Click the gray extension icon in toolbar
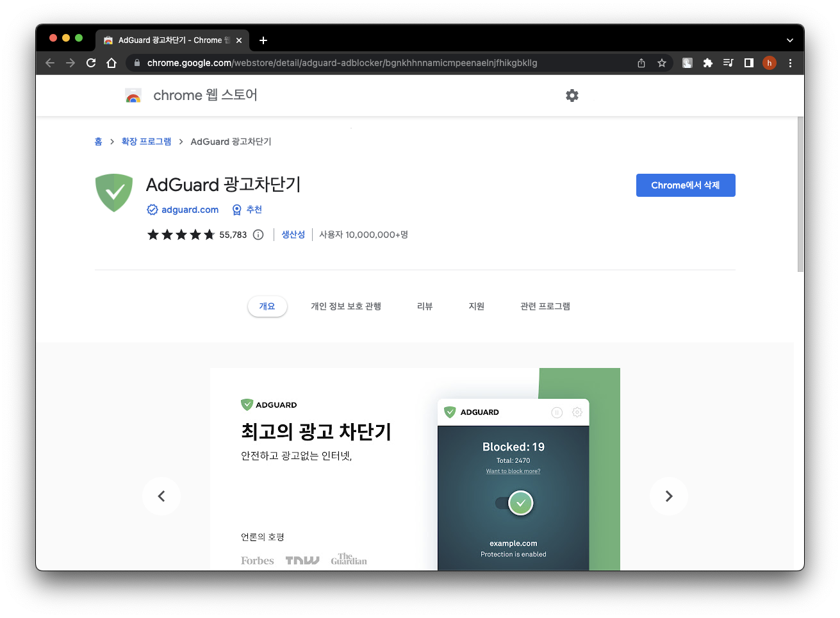 click(688, 63)
